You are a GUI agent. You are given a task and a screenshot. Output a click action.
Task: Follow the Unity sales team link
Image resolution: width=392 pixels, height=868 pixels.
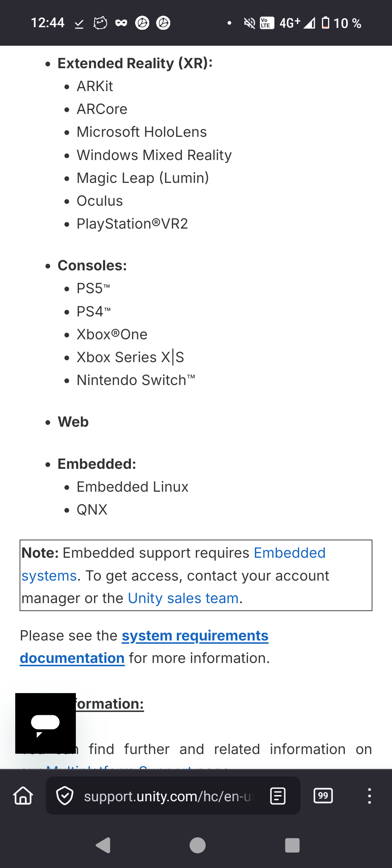[183, 598]
